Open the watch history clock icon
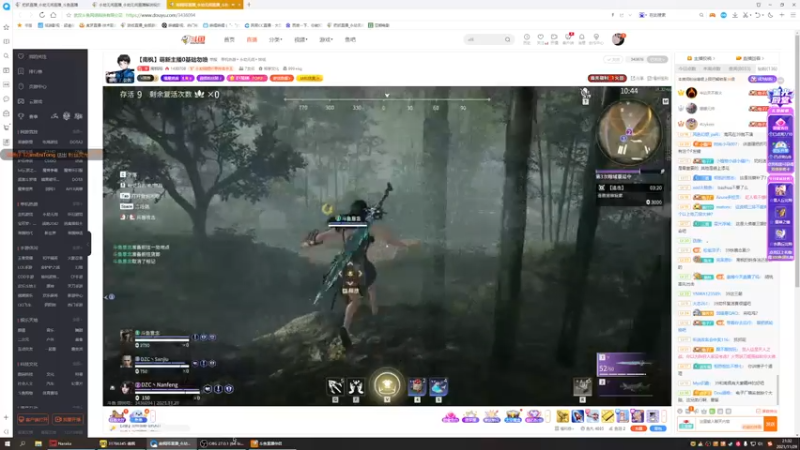 click(527, 38)
